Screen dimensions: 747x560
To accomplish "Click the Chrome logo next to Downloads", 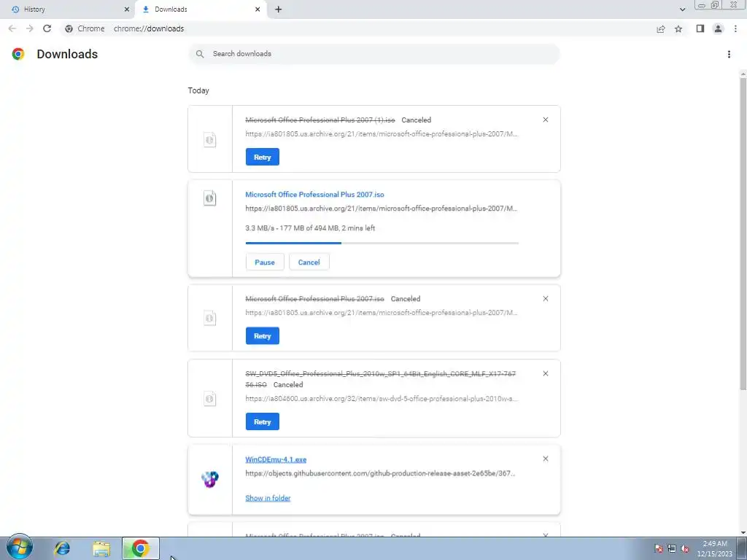I will [x=18, y=54].
